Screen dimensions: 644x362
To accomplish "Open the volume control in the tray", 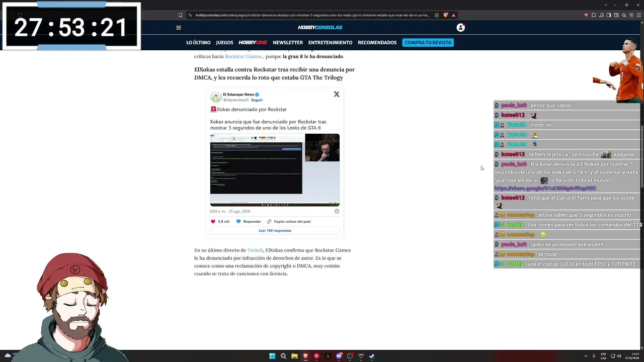I will 619,356.
